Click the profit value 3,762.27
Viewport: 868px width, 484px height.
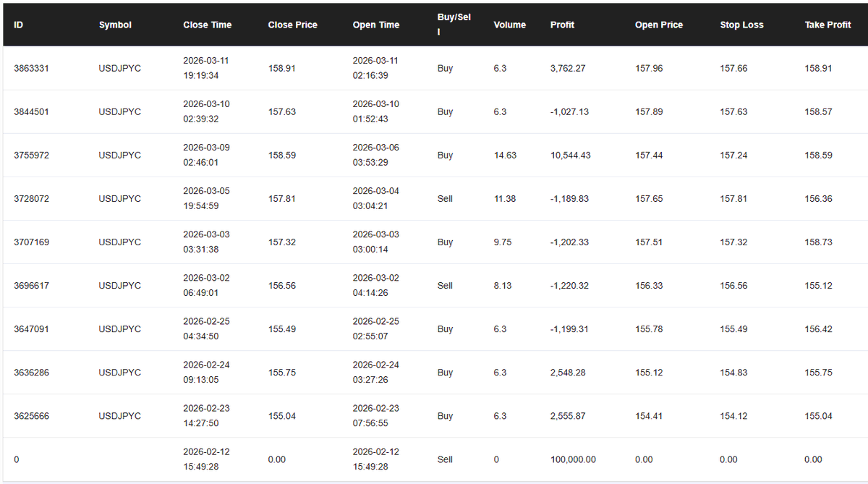coord(569,68)
